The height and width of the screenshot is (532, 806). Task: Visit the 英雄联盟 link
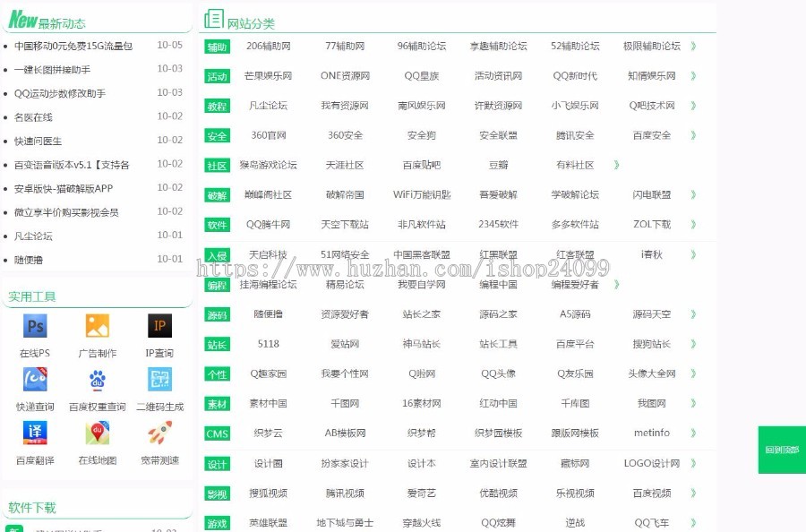coord(268,523)
